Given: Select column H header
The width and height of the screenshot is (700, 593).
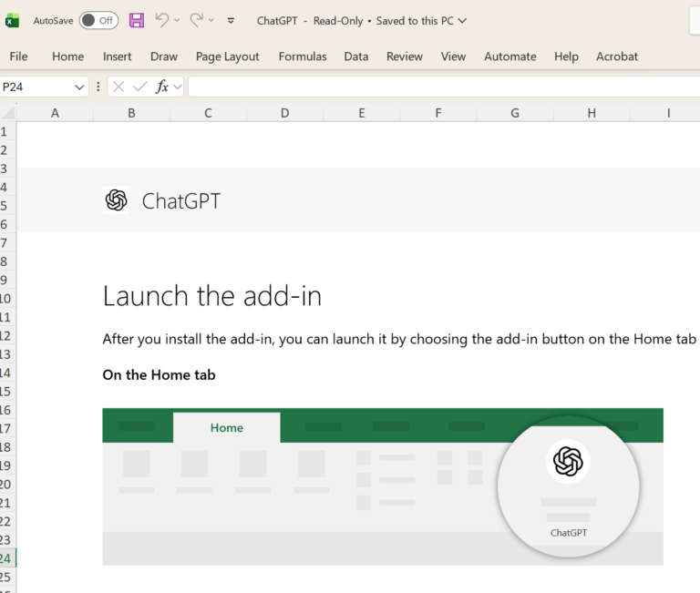Looking at the screenshot, I should tap(592, 113).
